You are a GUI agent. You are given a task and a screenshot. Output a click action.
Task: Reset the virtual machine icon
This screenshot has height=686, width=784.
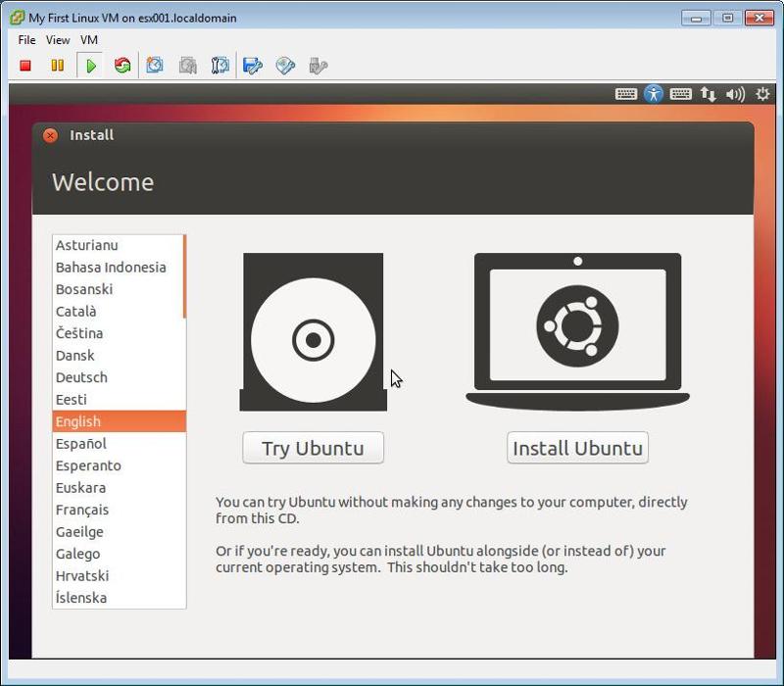click(122, 66)
